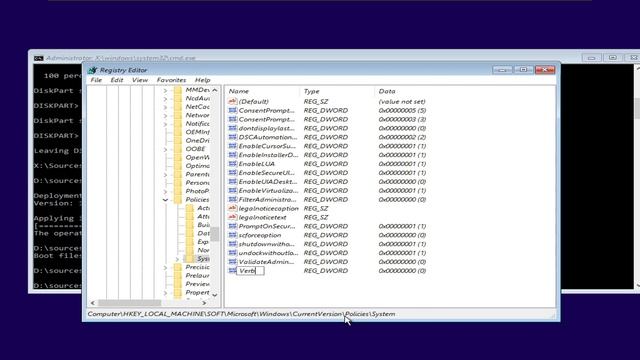Click the OEMInf folder icon
Viewport: 640px width, 360px height.
click(178, 132)
